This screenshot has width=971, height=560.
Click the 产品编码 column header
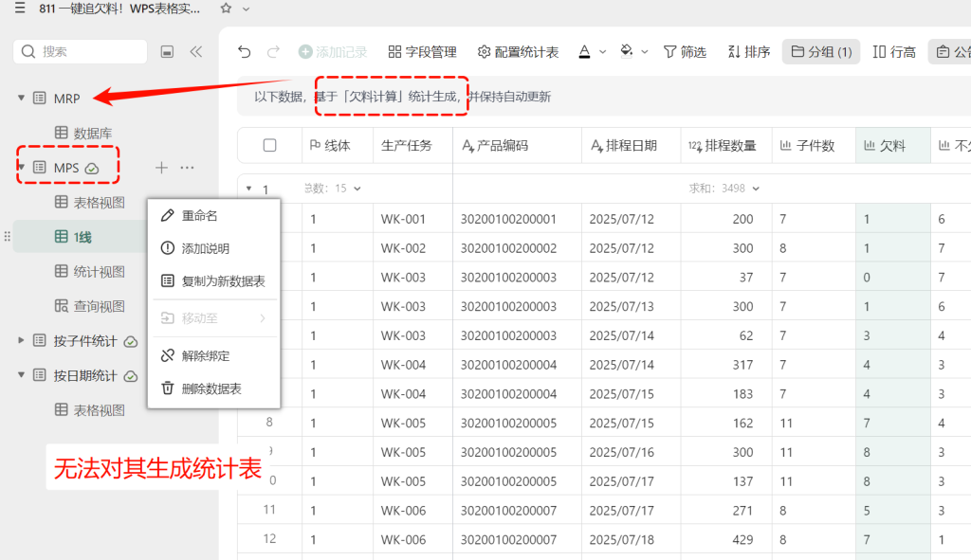tap(517, 146)
